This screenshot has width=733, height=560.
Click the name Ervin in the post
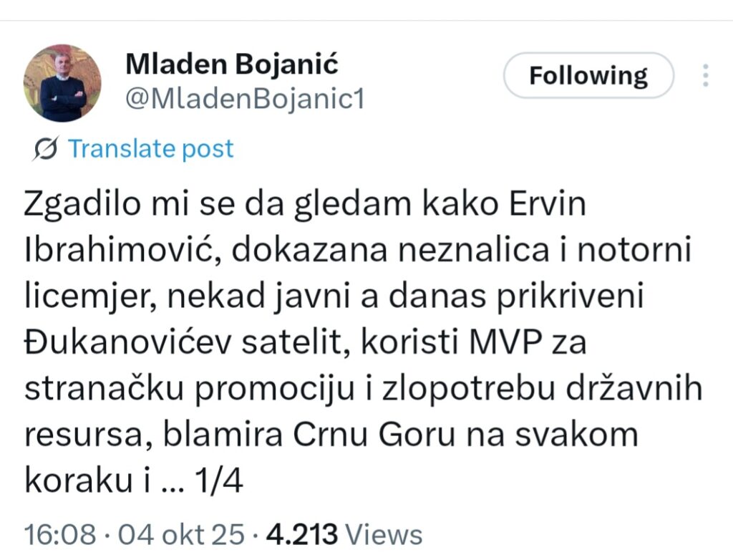pyautogui.click(x=545, y=206)
